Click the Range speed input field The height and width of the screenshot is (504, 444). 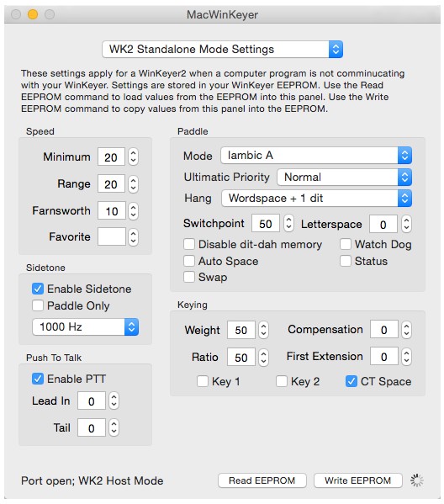point(111,184)
